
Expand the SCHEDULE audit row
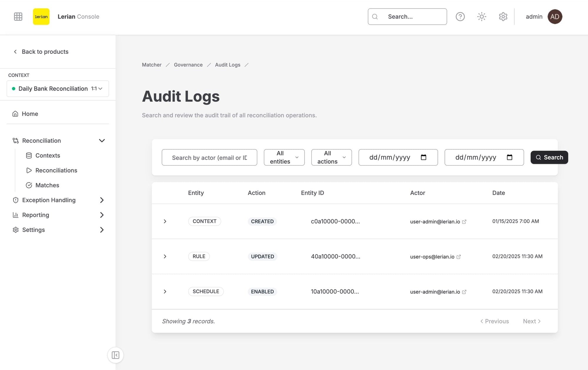coord(165,291)
